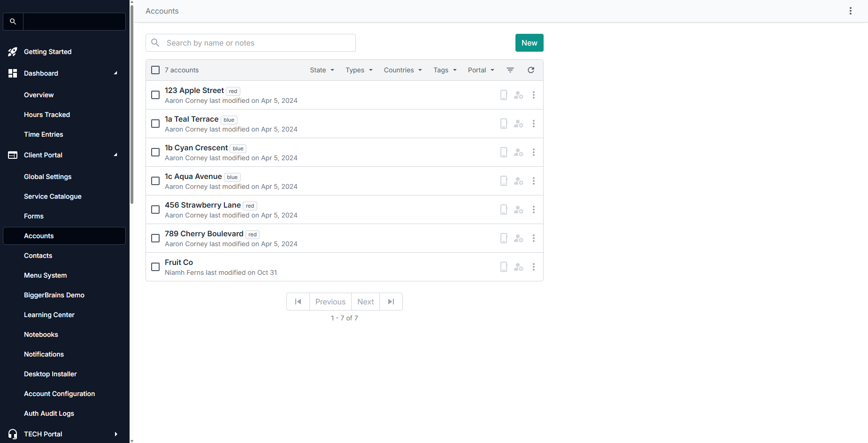This screenshot has width=868, height=443.
Task: Click the Client Portal card icon
Action: click(13, 155)
